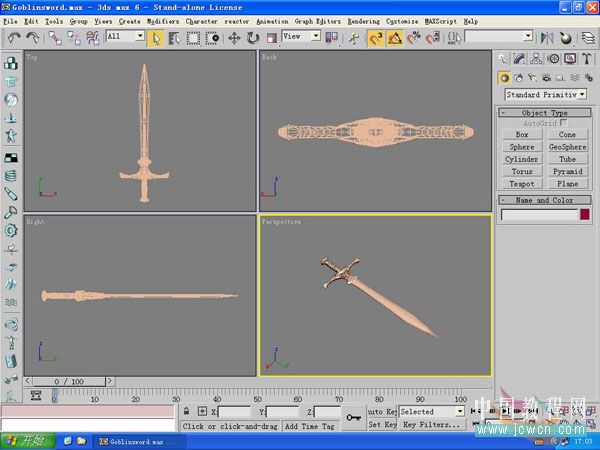This screenshot has height=450, width=600.
Task: Select the Select and Link tool
Action: point(55,38)
